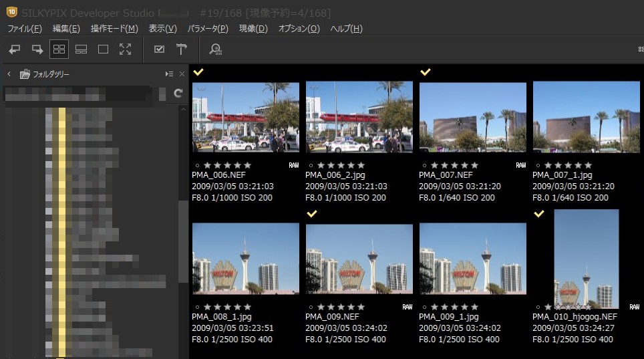Toggle user mark circle on PMA_009.NEF
This screenshot has width=644, height=359.
tap(311, 307)
